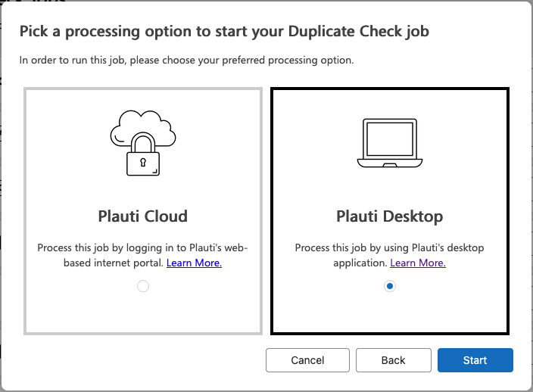Choose the Plauti Cloud card's blank area below radio
The width and height of the screenshot is (533, 392).
143,313
